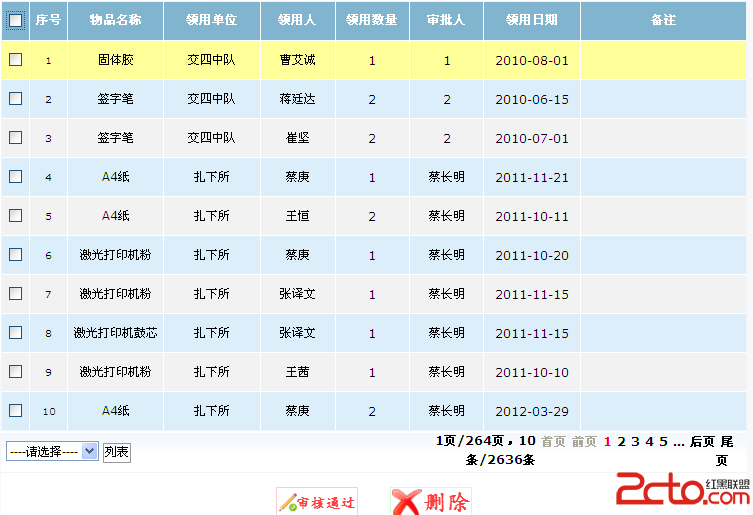The width and height of the screenshot is (753, 515).
Task: Click the 审核通过 approve button
Action: pyautogui.click(x=317, y=502)
